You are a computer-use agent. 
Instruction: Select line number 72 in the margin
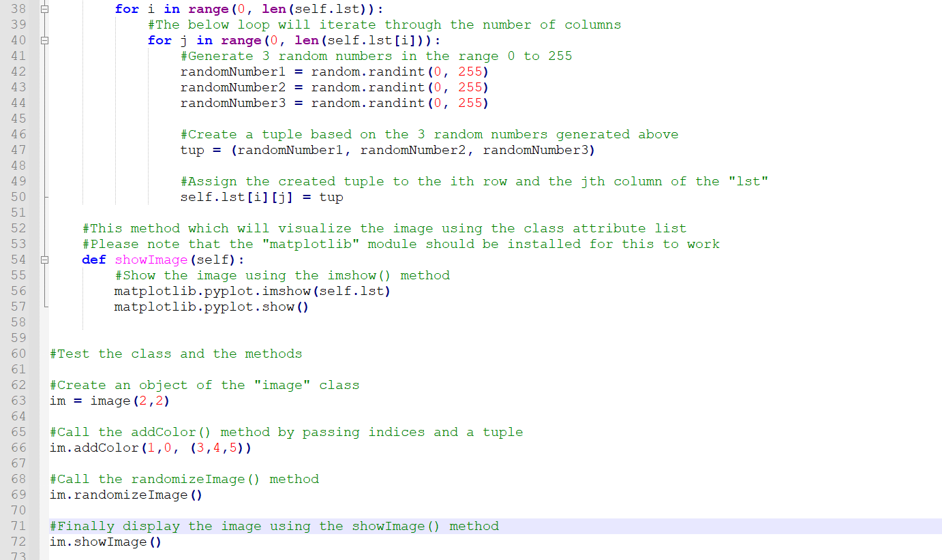18,541
